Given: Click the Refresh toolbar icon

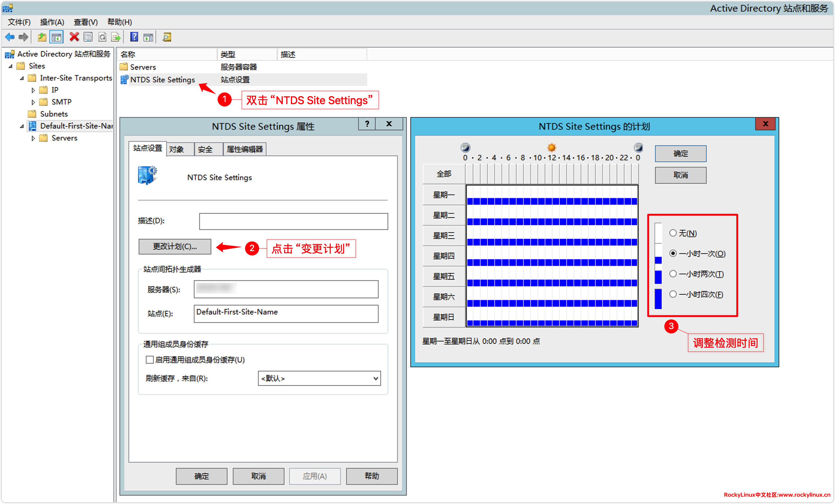Looking at the screenshot, I should pyautogui.click(x=102, y=37).
